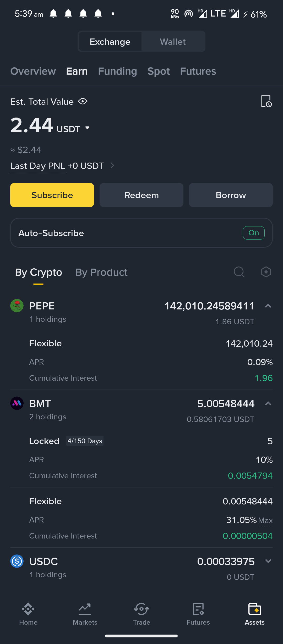Expand the USDC holdings section
This screenshot has width=283, height=644.
[x=268, y=561]
